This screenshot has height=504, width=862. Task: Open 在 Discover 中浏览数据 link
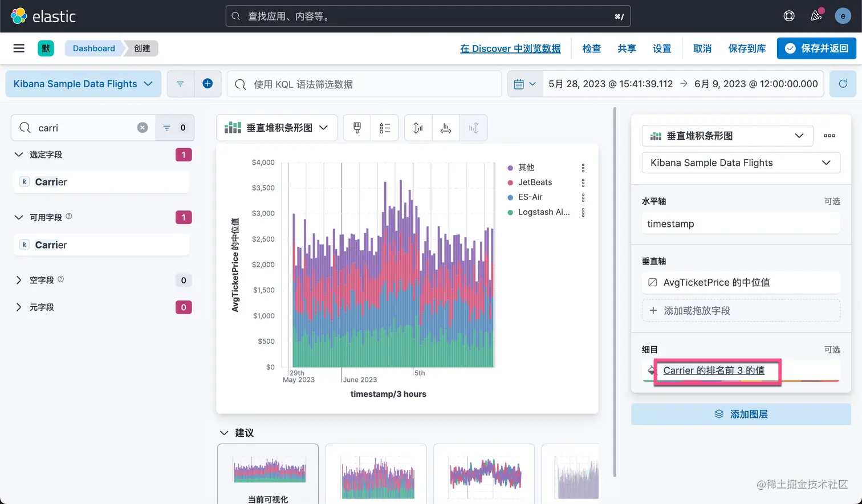point(510,48)
